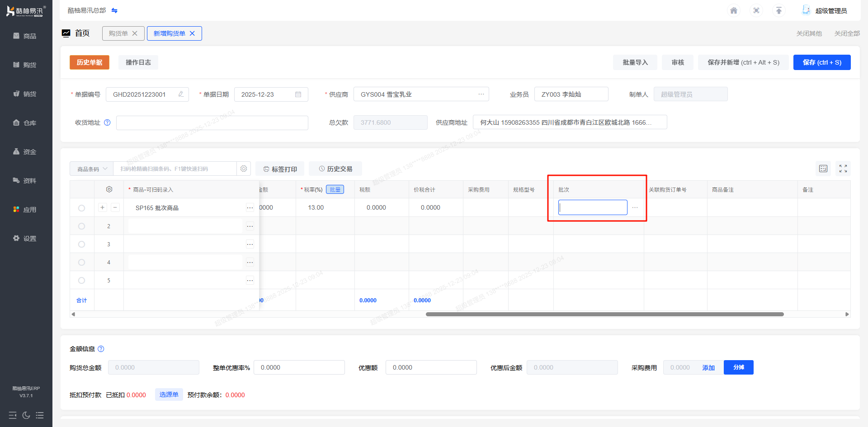Click the help icon next to 金额信息
This screenshot has height=427, width=868.
[x=101, y=349]
